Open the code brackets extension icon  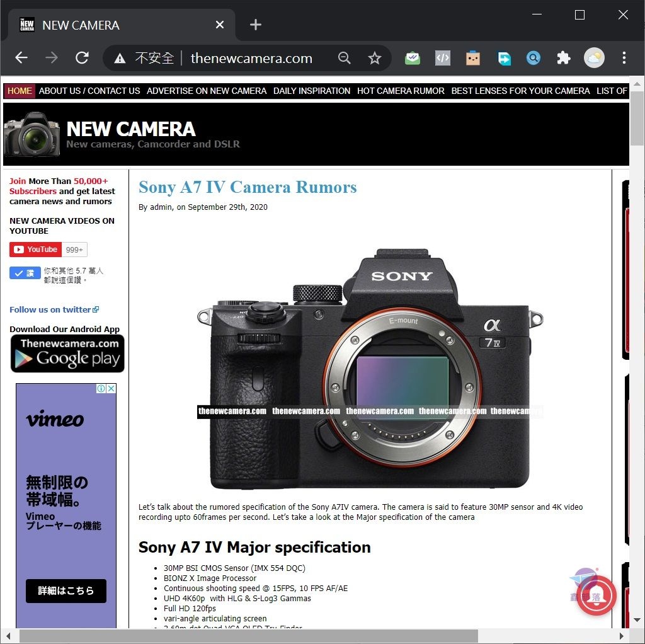(x=443, y=58)
